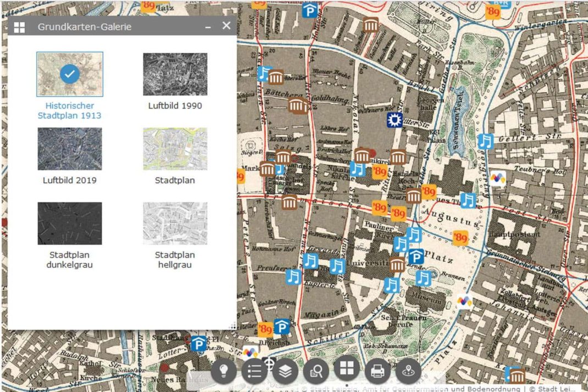Switch to Stadtplan dunkelgrau basemap

coord(69,223)
